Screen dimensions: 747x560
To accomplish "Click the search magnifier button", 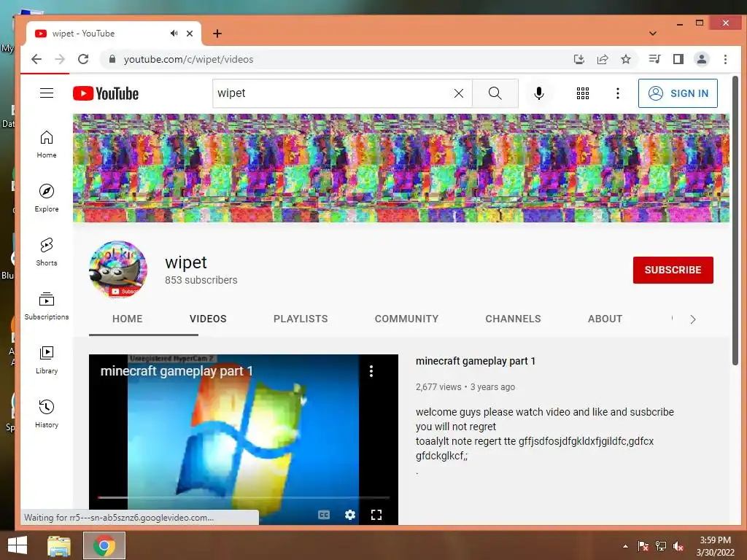I will 495,93.
